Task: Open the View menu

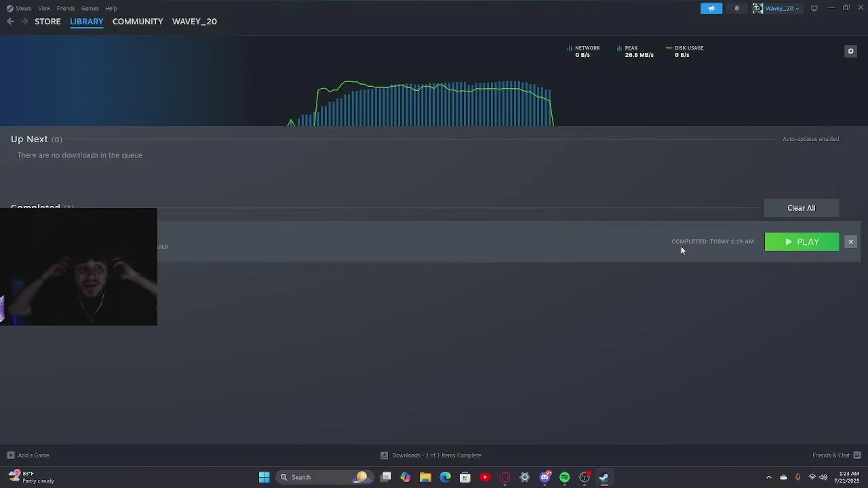Action: (44, 8)
